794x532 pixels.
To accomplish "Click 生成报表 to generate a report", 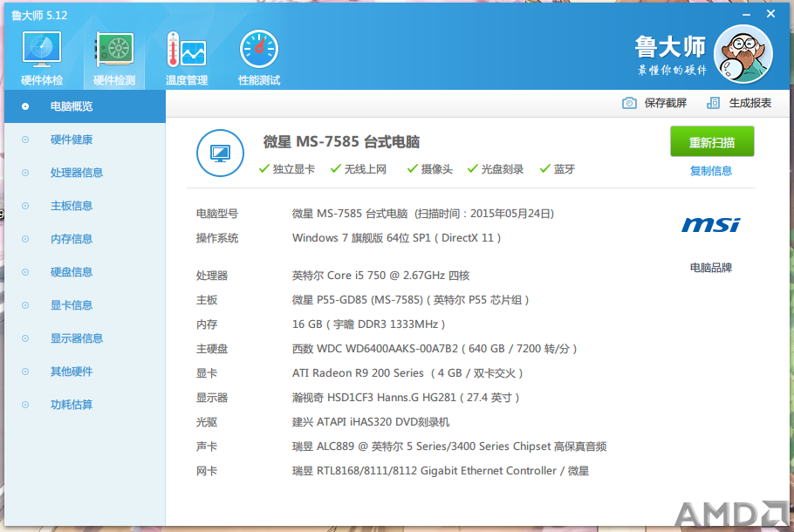I will [739, 103].
